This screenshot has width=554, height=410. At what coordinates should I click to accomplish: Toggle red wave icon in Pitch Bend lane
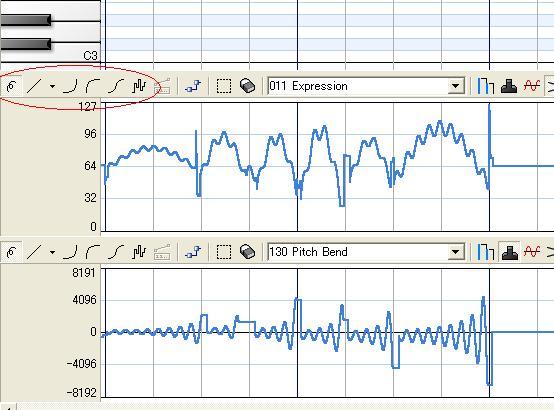[532, 252]
